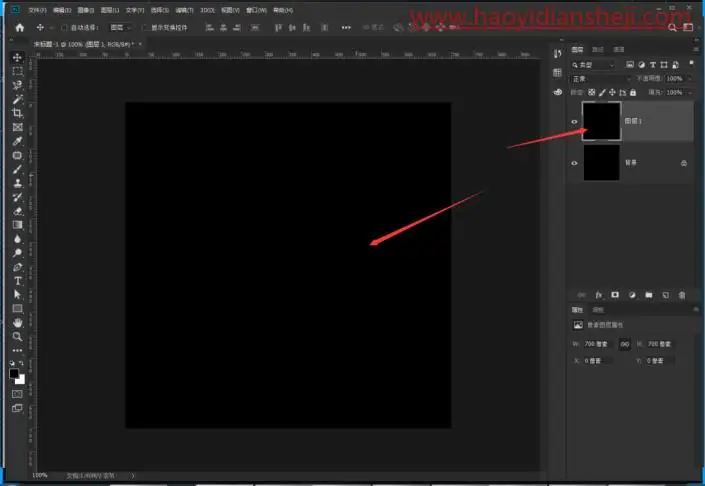The height and width of the screenshot is (486, 705).
Task: Open 文字(Y) menu
Action: tap(135, 10)
